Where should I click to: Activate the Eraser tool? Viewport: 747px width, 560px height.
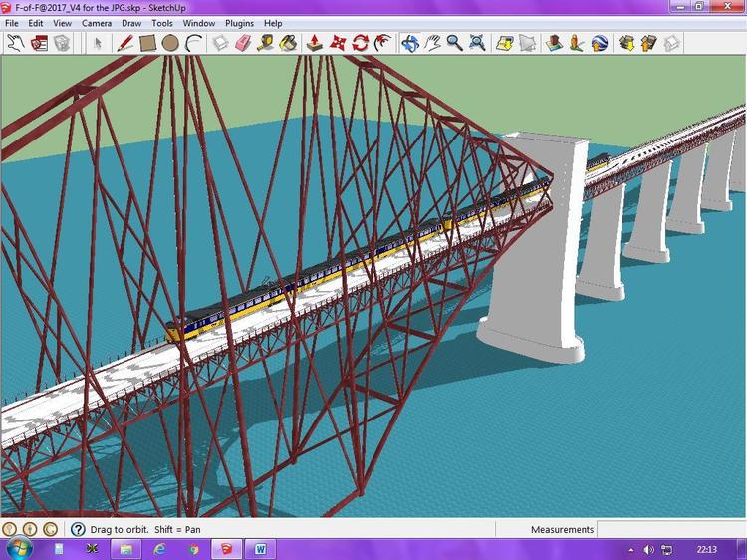tap(242, 43)
